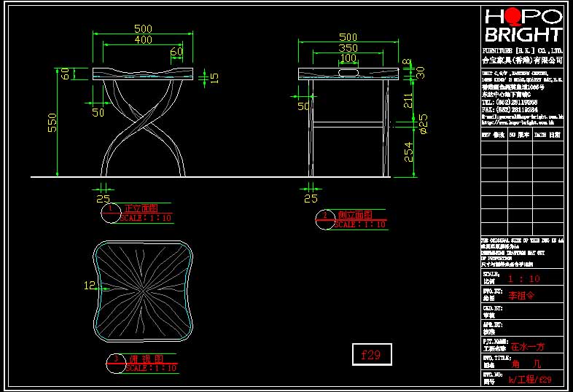Click the red 1 : 10 scale value
The width and height of the screenshot is (573, 392).
pyautogui.click(x=524, y=279)
